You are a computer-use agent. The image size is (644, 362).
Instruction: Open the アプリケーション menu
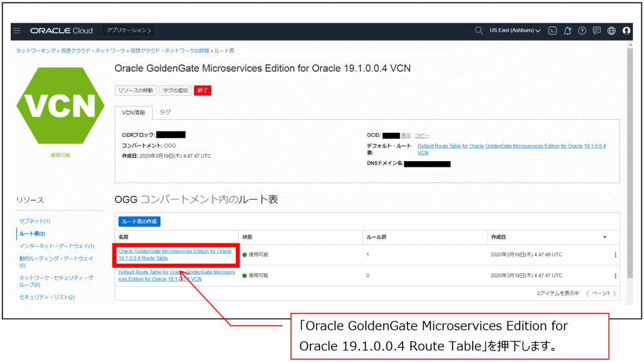point(129,30)
